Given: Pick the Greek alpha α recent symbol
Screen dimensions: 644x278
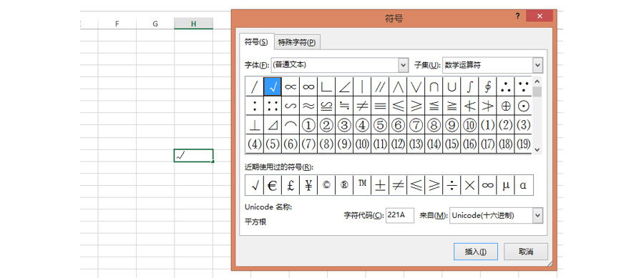Looking at the screenshot, I should (x=523, y=185).
